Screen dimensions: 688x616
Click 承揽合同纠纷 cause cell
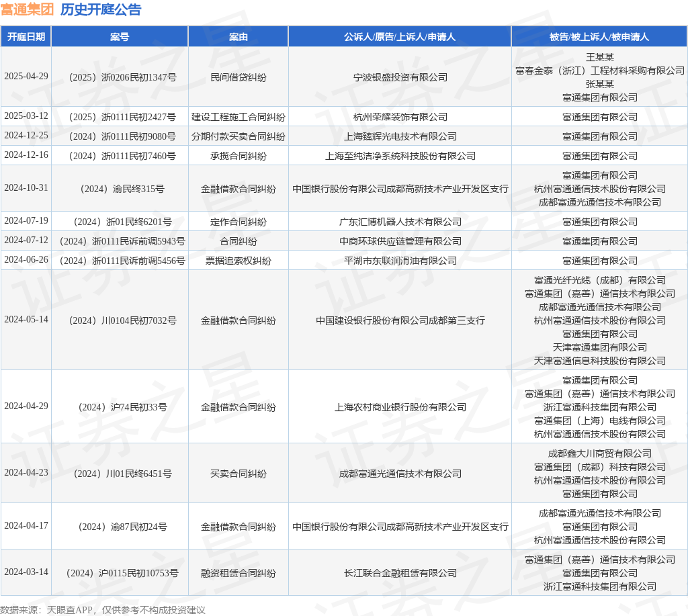tap(239, 156)
